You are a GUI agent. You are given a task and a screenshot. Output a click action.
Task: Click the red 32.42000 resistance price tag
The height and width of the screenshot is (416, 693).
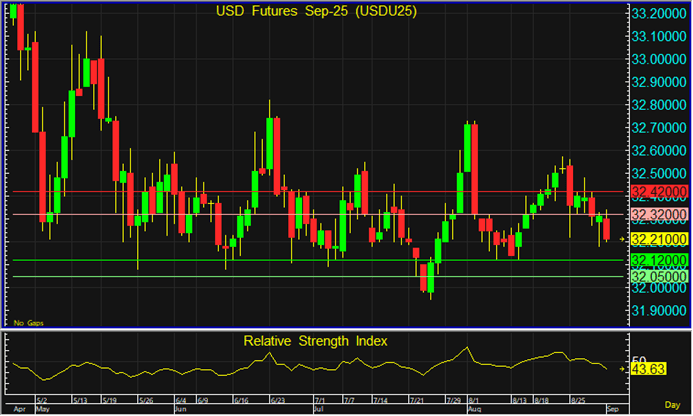click(657, 191)
